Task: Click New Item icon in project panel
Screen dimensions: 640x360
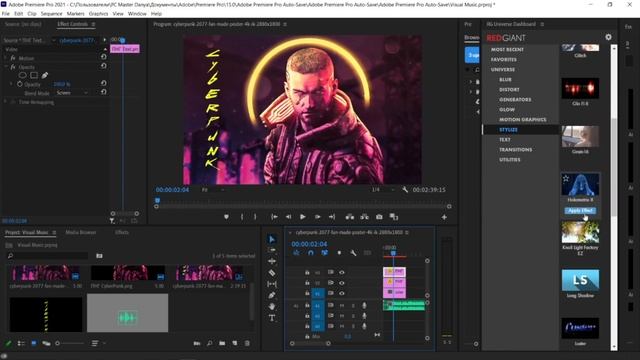Action: (x=235, y=343)
